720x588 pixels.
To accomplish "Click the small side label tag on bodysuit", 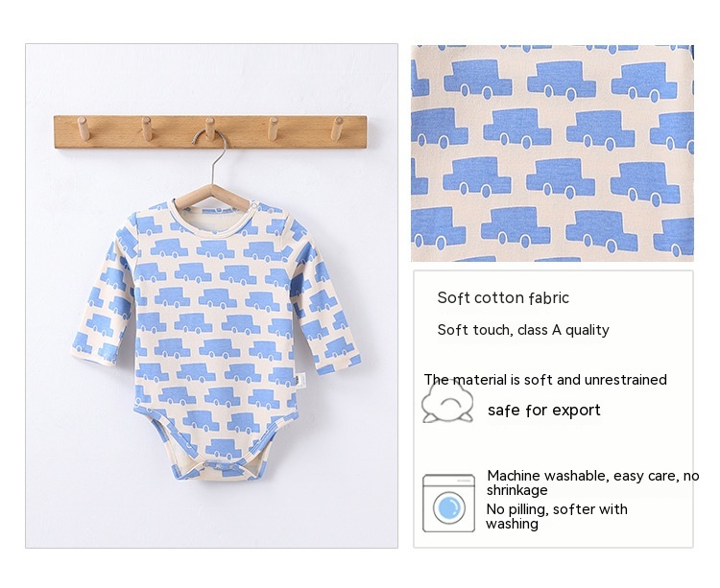I will [300, 380].
